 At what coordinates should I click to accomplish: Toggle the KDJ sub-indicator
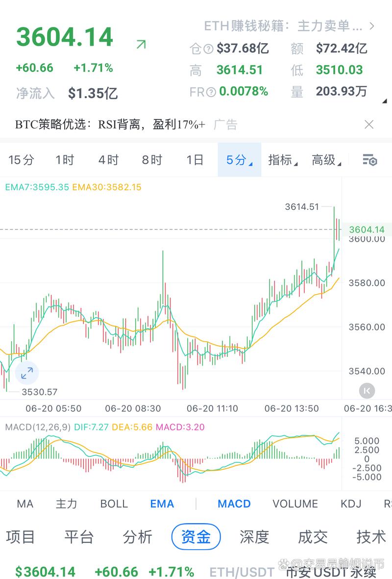click(x=351, y=503)
